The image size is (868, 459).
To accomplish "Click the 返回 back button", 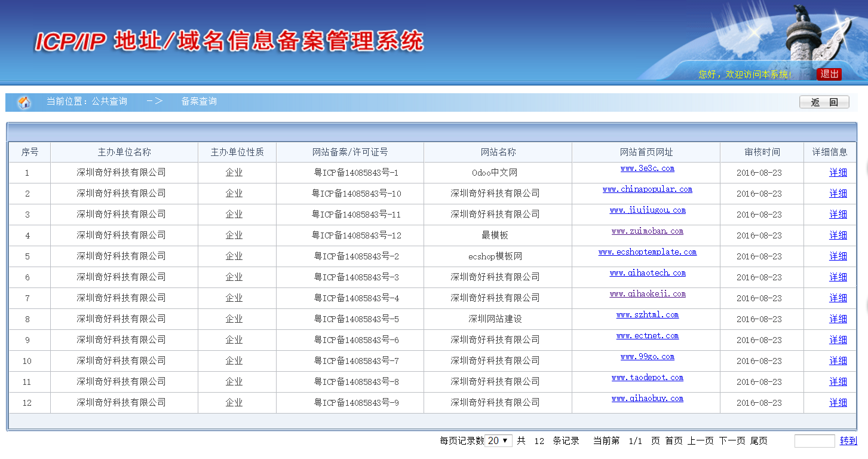I will pyautogui.click(x=824, y=102).
